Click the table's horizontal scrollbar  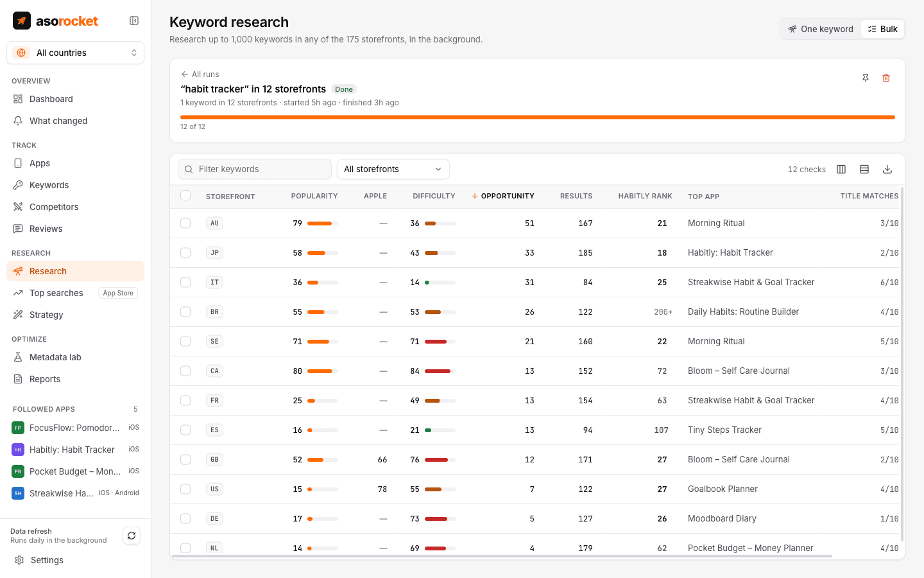point(502,556)
